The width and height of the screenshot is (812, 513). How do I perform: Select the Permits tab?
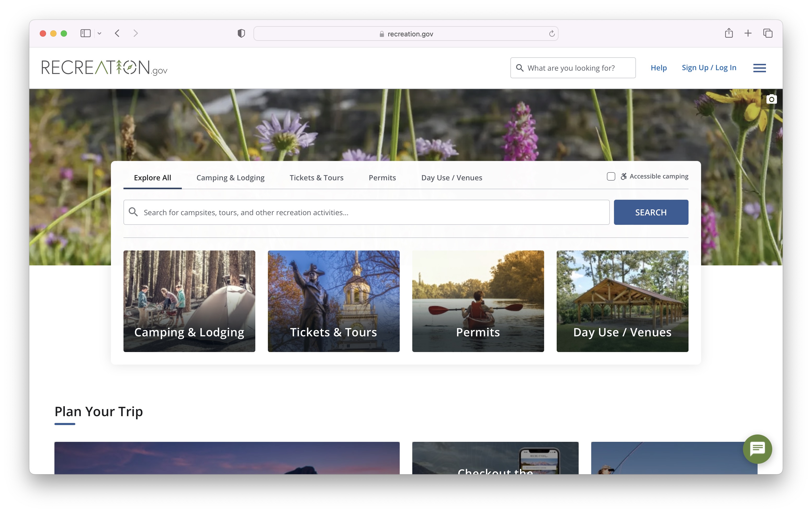tap(382, 178)
